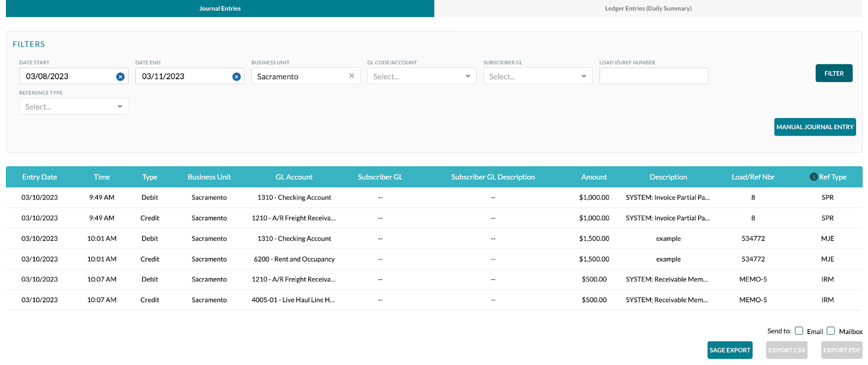Click the Load/Ref Nbr column header

pyautogui.click(x=753, y=177)
